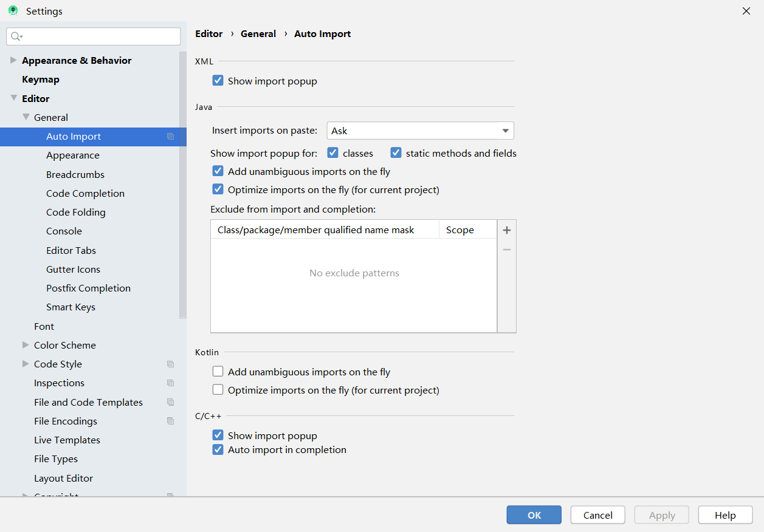Select General in the breadcrumb path
The image size is (764, 532).
tap(258, 33)
